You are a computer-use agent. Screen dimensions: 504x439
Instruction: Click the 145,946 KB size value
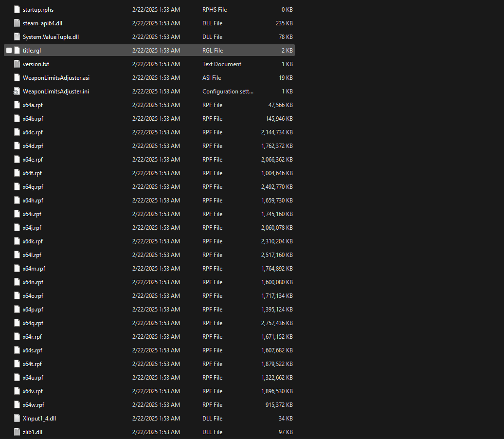point(279,119)
